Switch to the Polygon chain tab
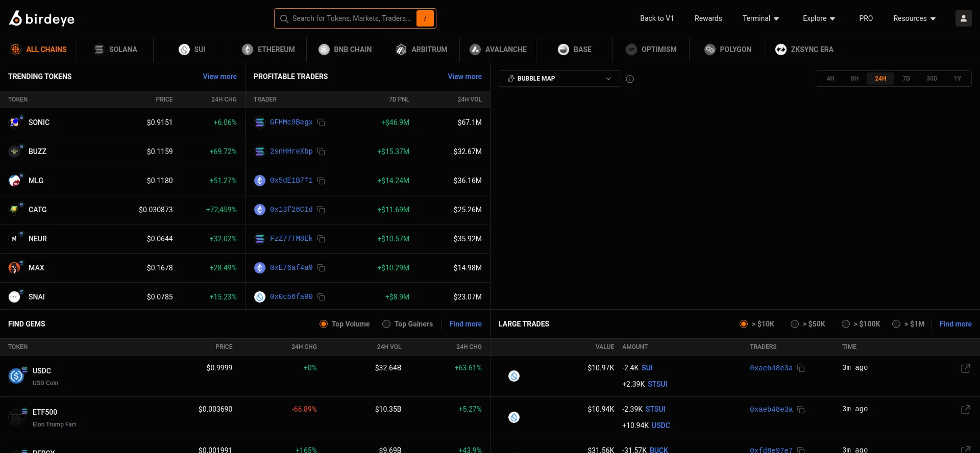The width and height of the screenshot is (980, 453). point(728,49)
